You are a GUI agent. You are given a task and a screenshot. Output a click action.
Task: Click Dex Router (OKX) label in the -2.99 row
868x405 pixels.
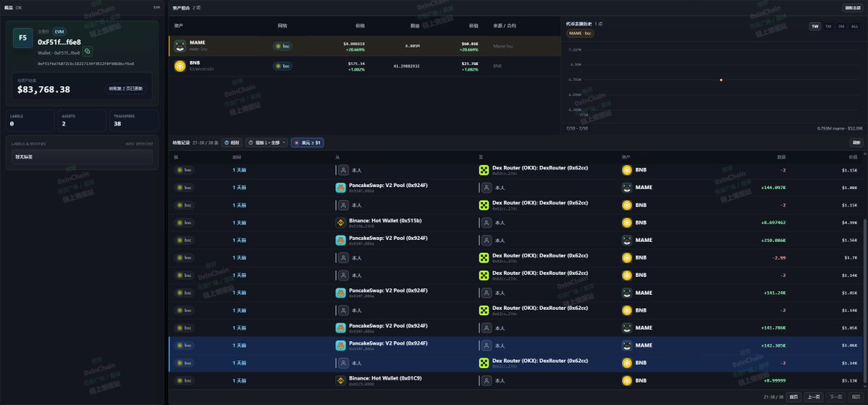coord(540,256)
